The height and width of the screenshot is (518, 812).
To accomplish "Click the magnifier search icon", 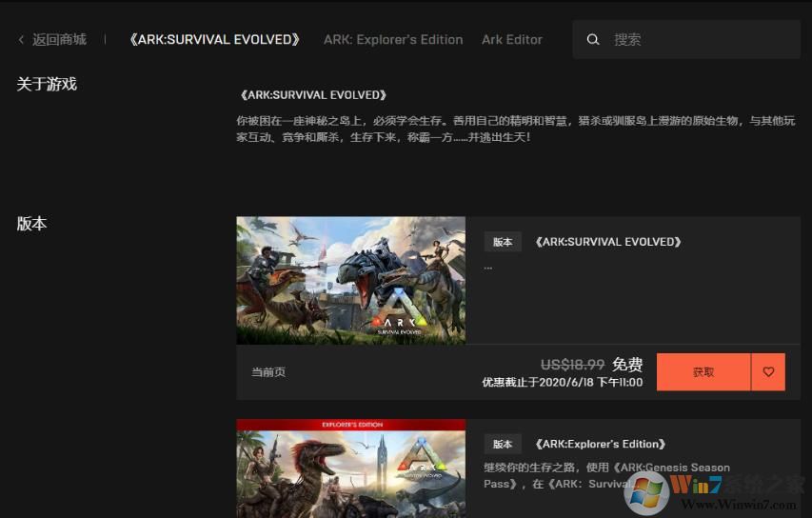I will [x=593, y=39].
